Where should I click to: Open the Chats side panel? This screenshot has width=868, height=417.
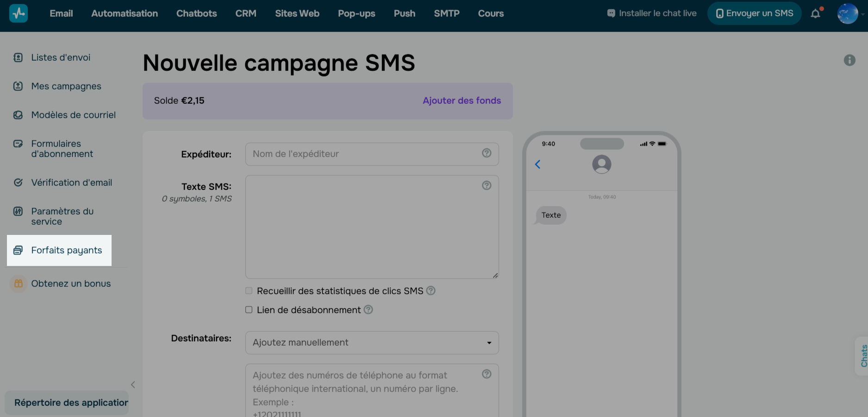point(863,356)
